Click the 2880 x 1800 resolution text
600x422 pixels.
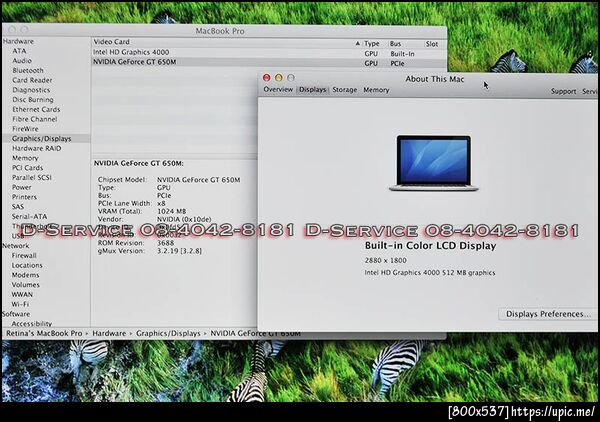(385, 261)
